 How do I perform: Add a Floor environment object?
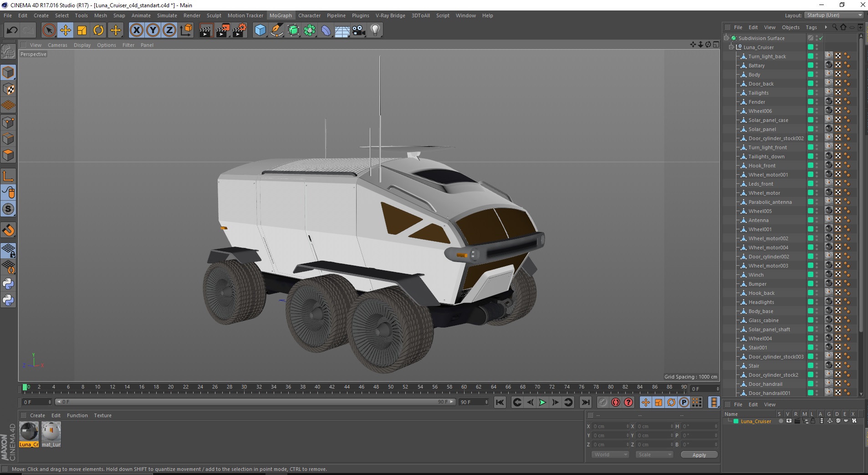point(342,30)
